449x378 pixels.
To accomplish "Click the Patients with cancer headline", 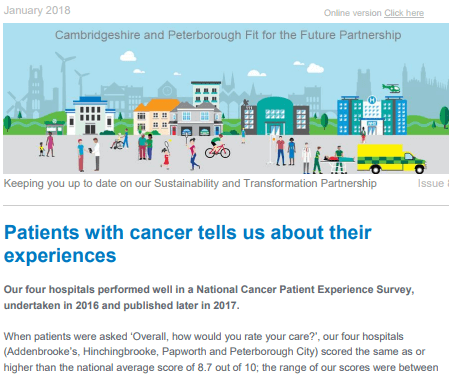I will click(x=188, y=244).
